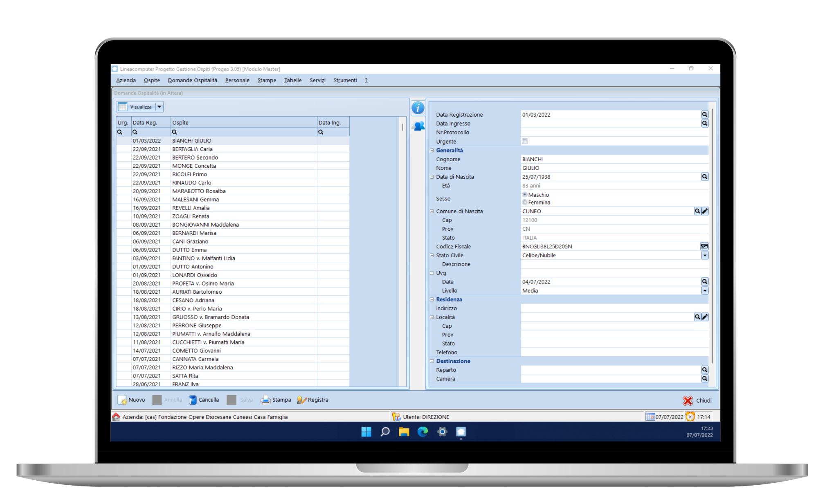
Task: Toggle the Urgente checkbox
Action: coord(525,141)
